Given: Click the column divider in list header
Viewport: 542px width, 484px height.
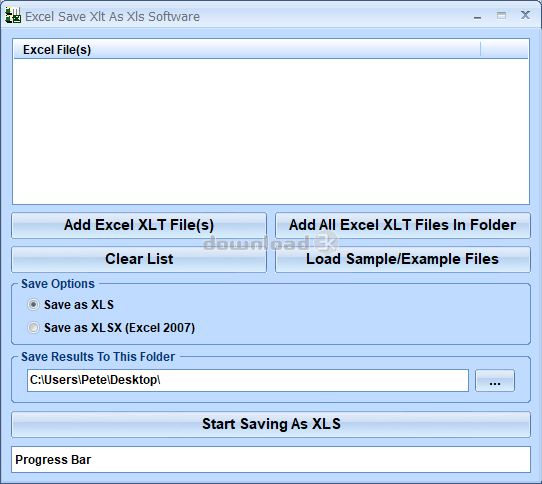Looking at the screenshot, I should pos(480,49).
